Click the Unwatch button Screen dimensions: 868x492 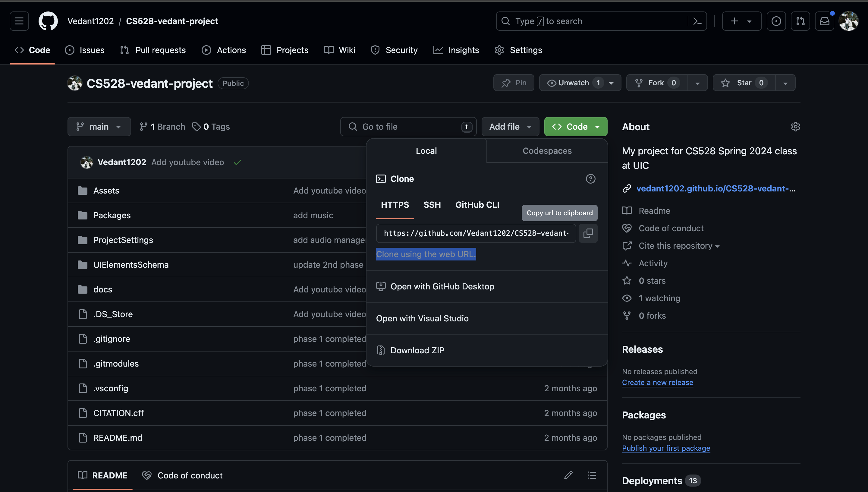click(x=580, y=83)
